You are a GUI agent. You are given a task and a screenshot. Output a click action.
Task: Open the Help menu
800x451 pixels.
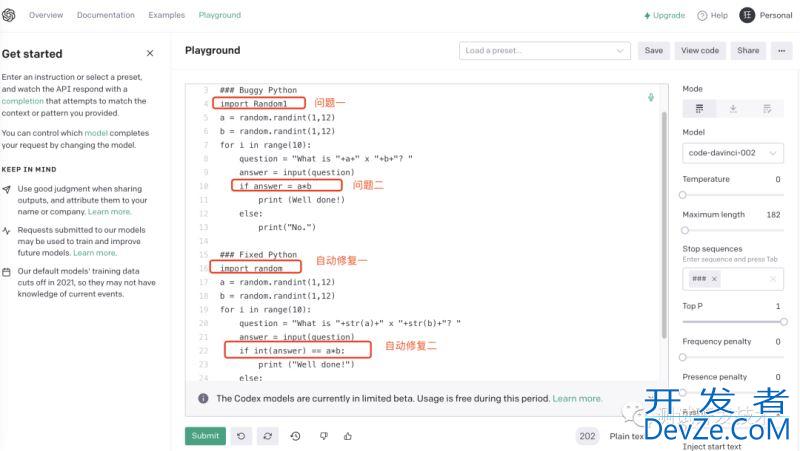(x=713, y=15)
